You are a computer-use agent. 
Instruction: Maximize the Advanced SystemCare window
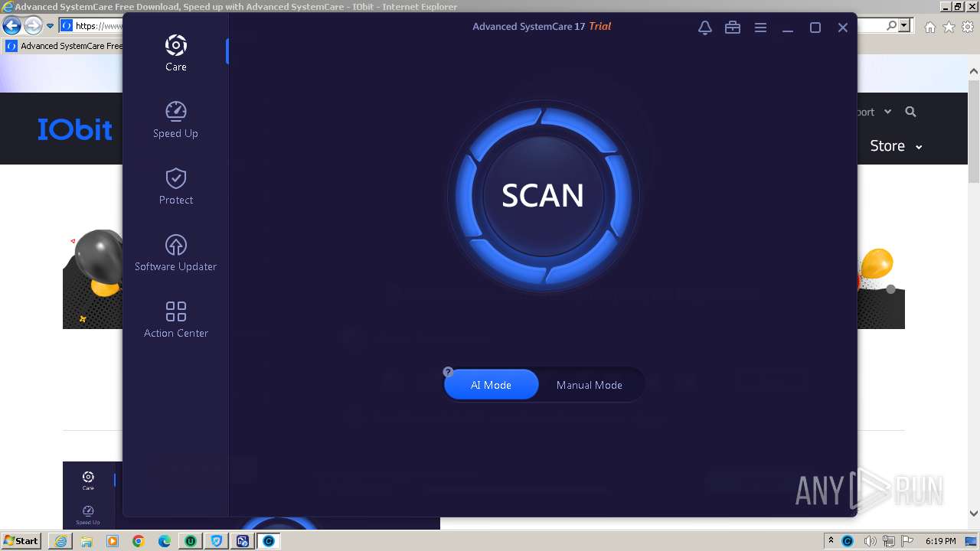[815, 28]
